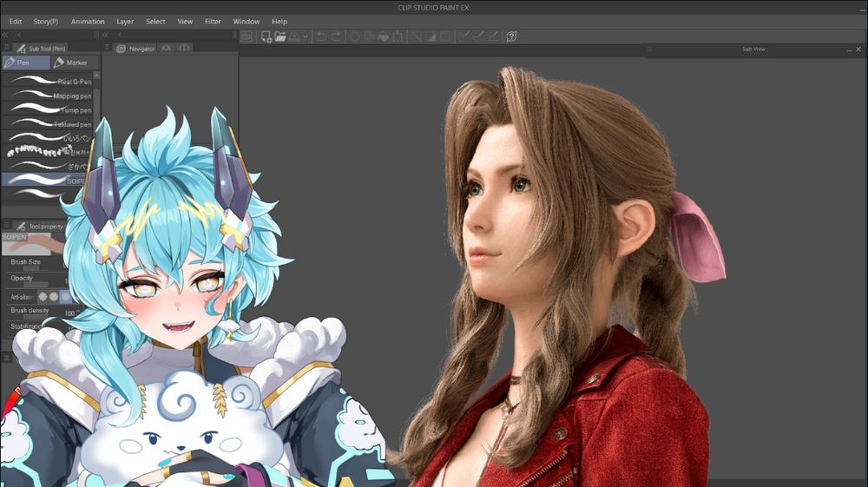Collapse left palette dock with double chevron
Image resolution: width=868 pixels, height=487 pixels.
(5, 35)
